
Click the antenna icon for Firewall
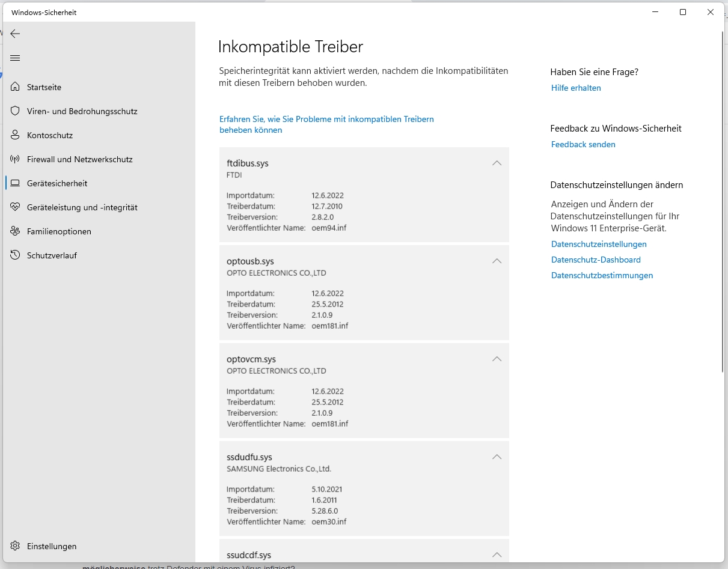coord(15,159)
